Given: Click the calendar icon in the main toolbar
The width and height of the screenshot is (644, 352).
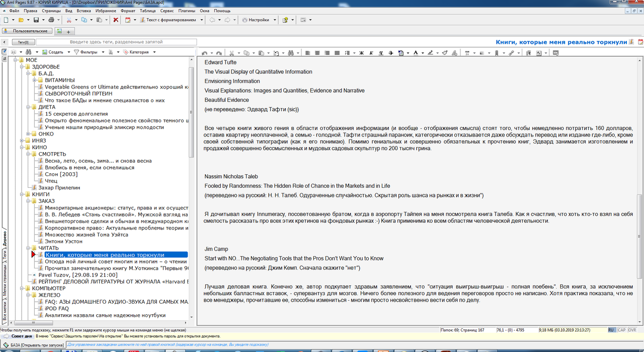Looking at the screenshot, I should click(128, 20).
